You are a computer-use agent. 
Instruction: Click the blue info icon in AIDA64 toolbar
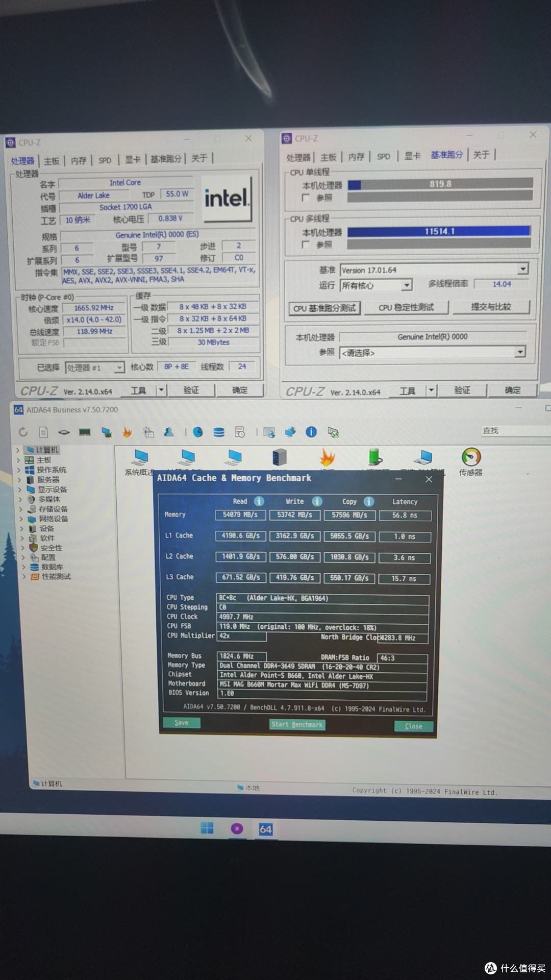[311, 432]
